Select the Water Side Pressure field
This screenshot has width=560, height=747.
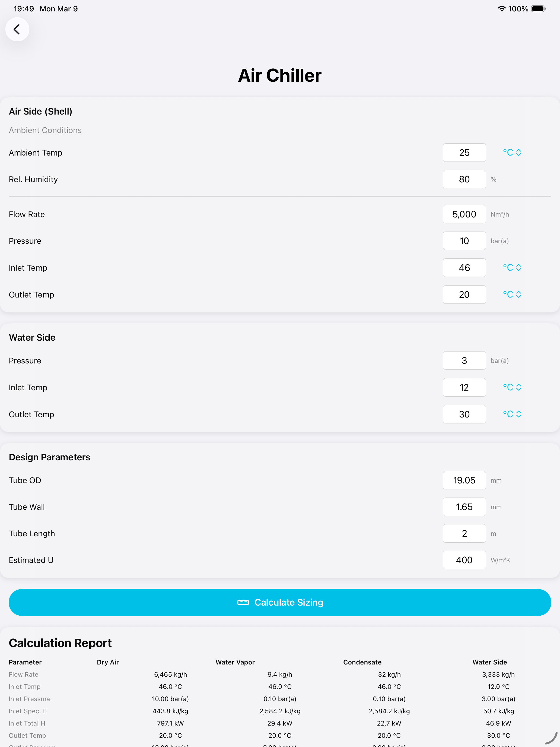click(x=464, y=361)
